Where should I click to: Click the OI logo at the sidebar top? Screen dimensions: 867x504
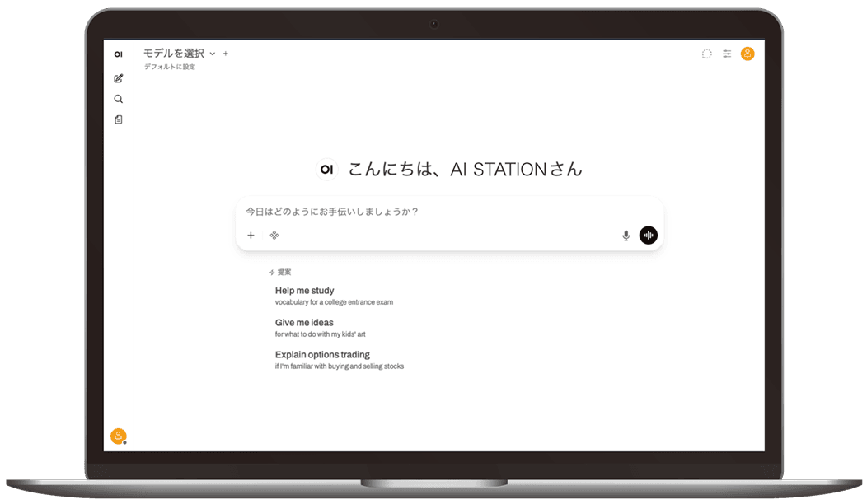[x=118, y=53]
